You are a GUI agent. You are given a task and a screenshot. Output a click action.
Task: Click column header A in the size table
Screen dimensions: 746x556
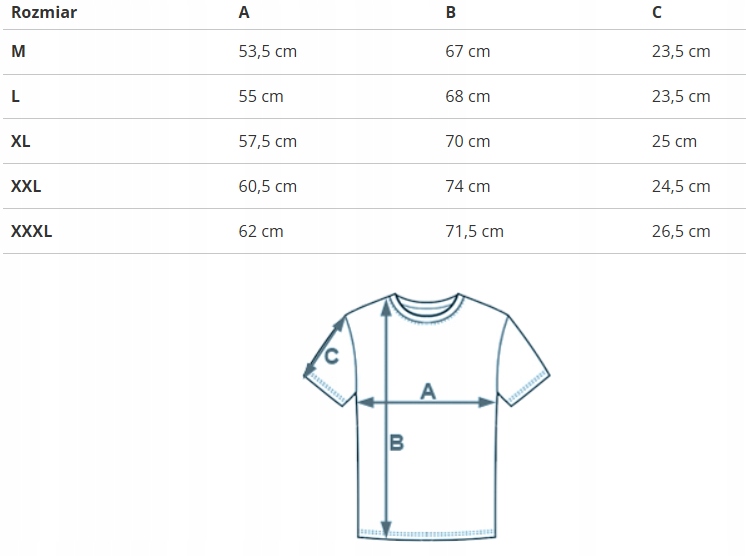coord(244,13)
